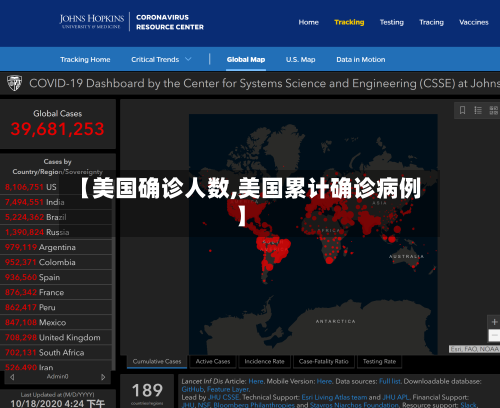Viewport: 500px width, 408px height.
Task: Open the Full list data sources link
Action: coord(390,381)
